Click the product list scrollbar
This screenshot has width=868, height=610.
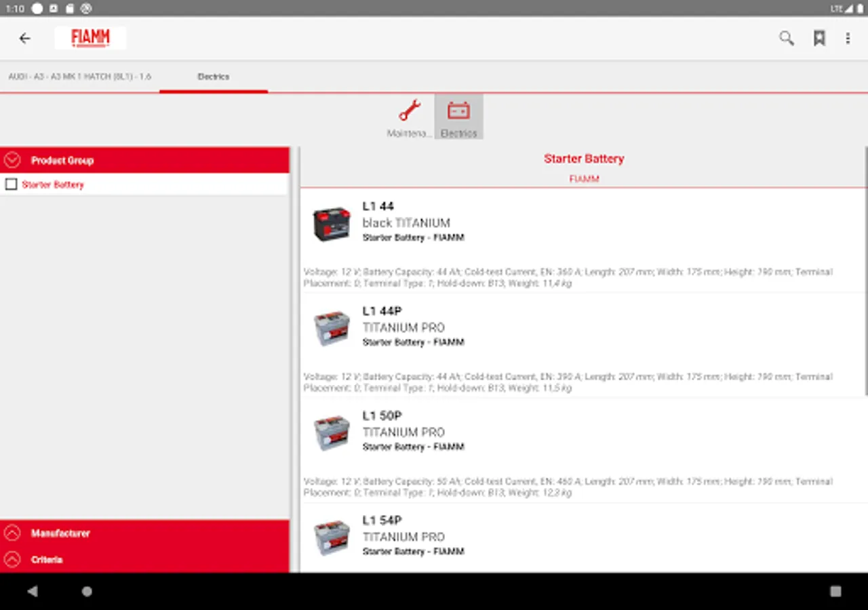866,271
